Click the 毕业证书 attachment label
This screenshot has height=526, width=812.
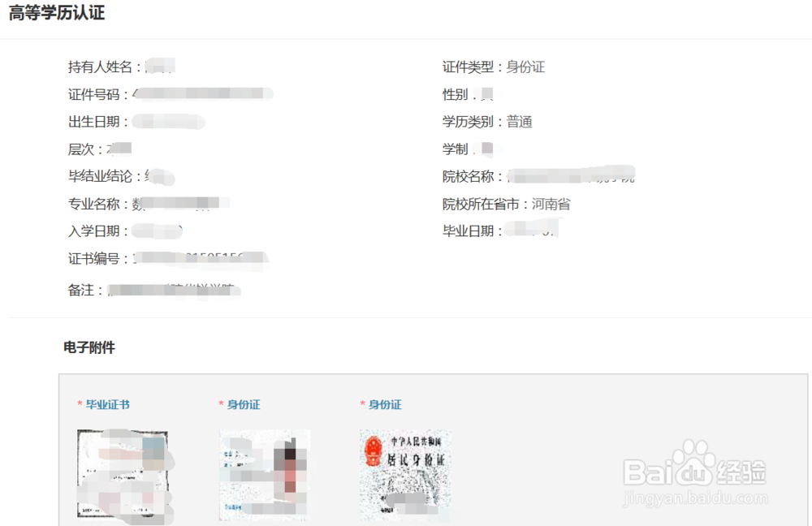(108, 404)
